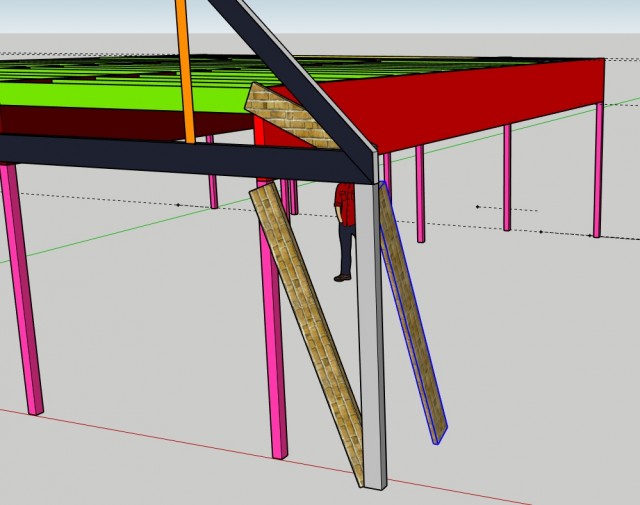Select the dark maroon beam under green roof
The width and height of the screenshot is (640, 505).
(x=122, y=123)
